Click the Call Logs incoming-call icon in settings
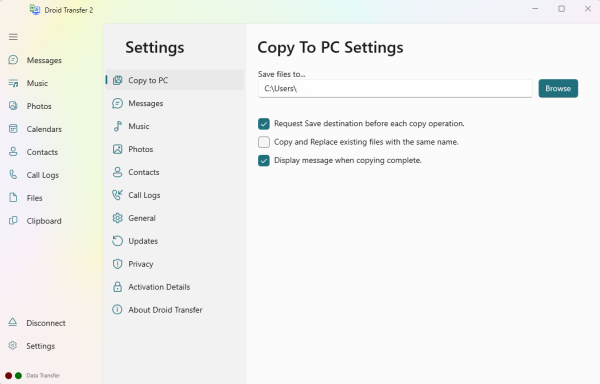600x384 pixels. (117, 195)
